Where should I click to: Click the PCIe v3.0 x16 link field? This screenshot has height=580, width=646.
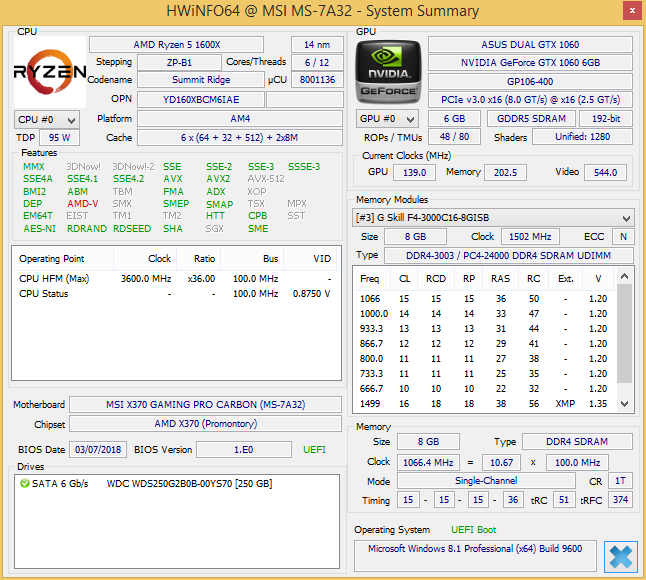[x=530, y=100]
